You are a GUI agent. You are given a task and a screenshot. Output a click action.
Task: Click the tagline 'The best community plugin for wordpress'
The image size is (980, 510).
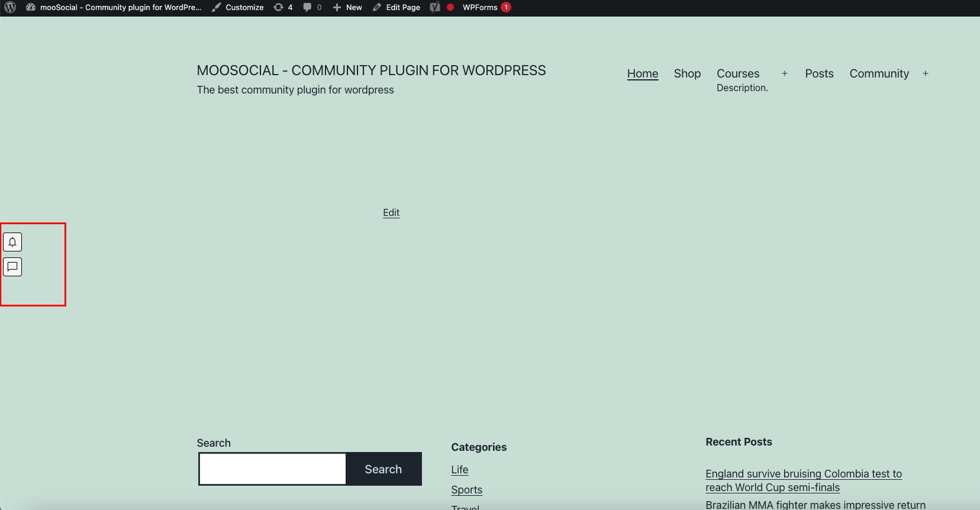[295, 90]
